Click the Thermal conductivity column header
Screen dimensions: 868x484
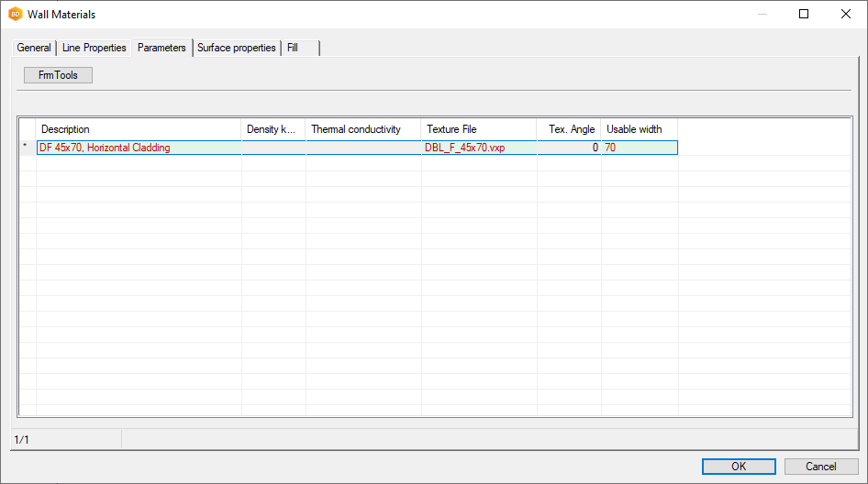(362, 129)
